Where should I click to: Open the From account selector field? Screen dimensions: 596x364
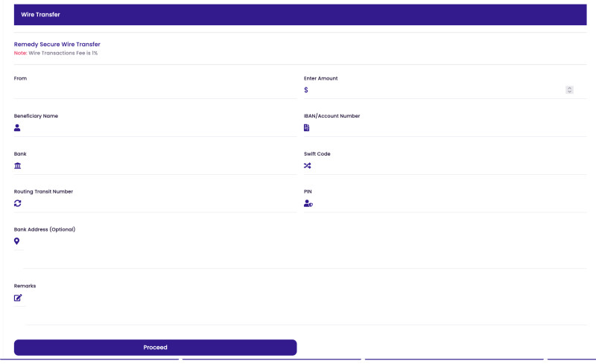[155, 90]
